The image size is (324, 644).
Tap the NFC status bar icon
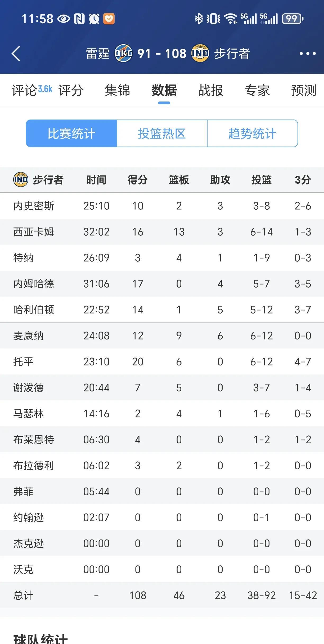coord(79,19)
